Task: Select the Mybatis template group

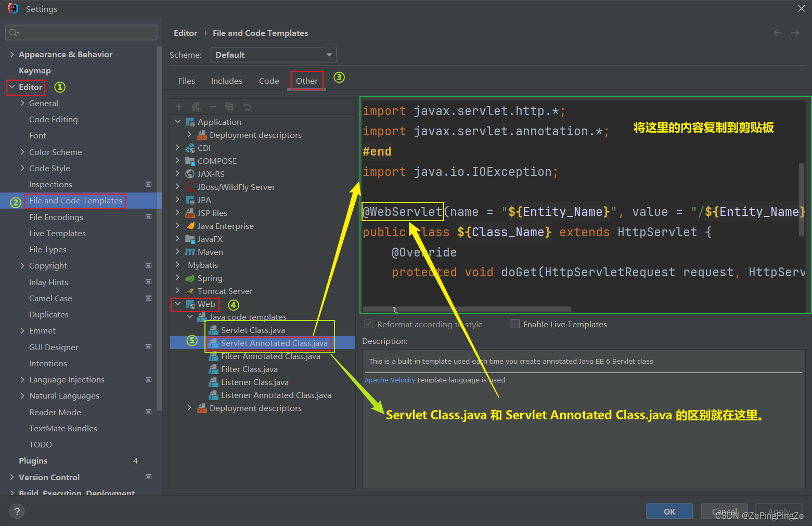Action: (x=203, y=265)
